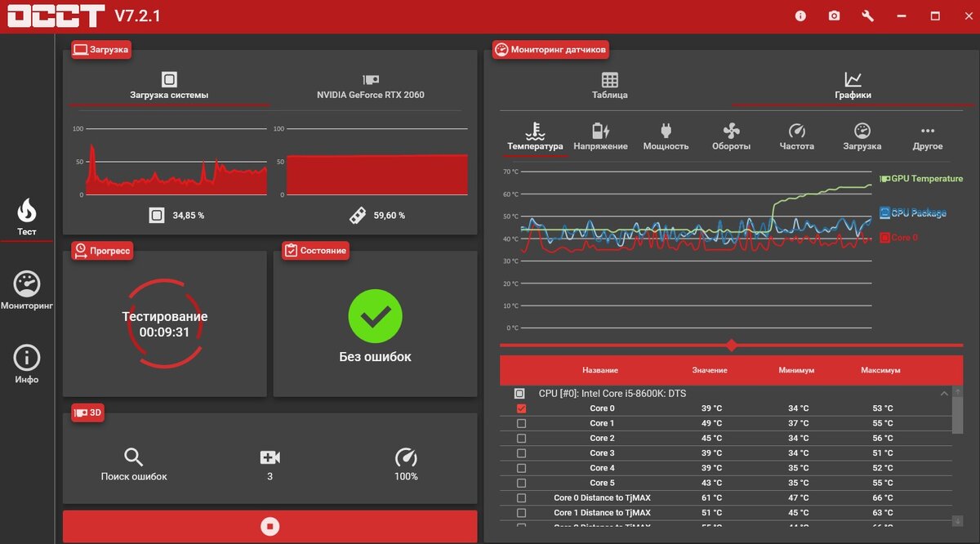Click the Прогресс panel label icon
The height and width of the screenshot is (544, 980).
81,251
